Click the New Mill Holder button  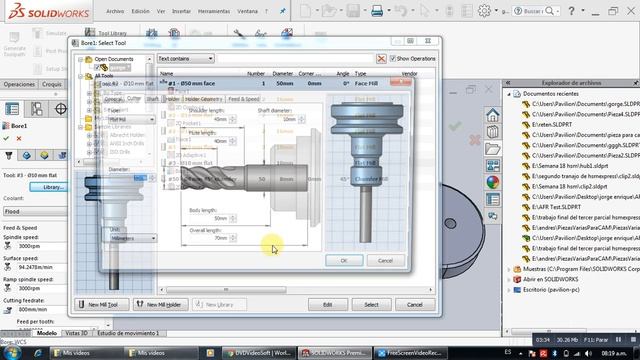(160, 304)
